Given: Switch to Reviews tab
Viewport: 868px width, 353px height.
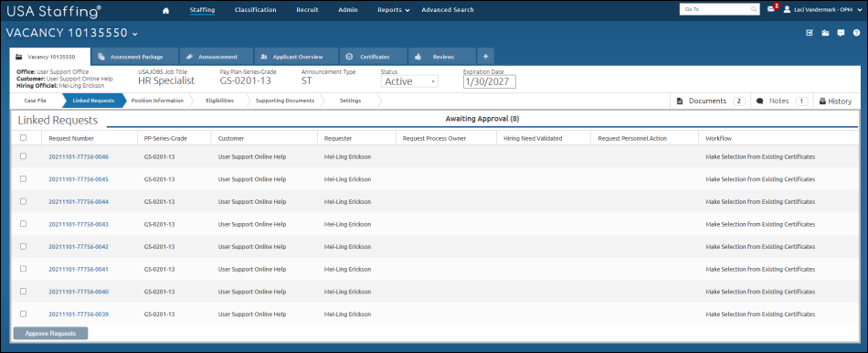Looking at the screenshot, I should click(441, 57).
